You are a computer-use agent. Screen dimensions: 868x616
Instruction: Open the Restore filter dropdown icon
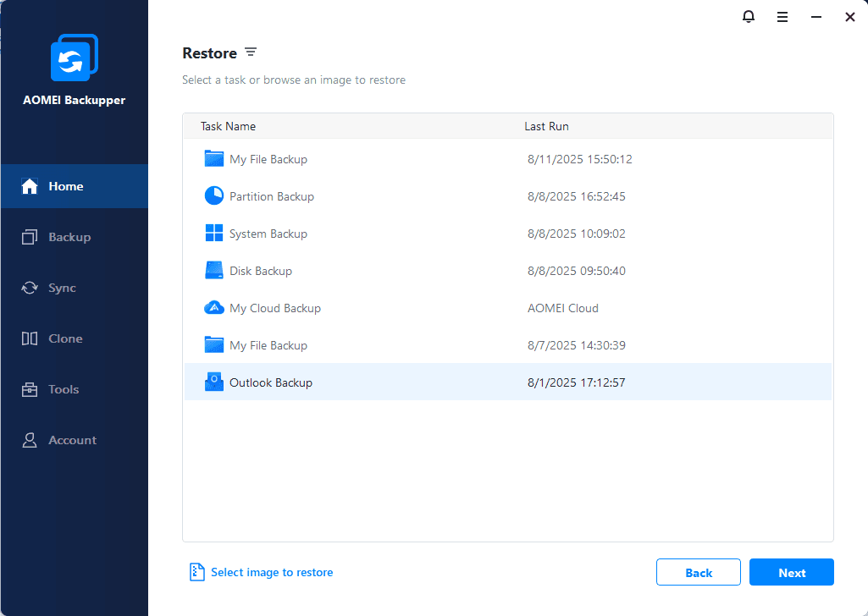(x=251, y=52)
